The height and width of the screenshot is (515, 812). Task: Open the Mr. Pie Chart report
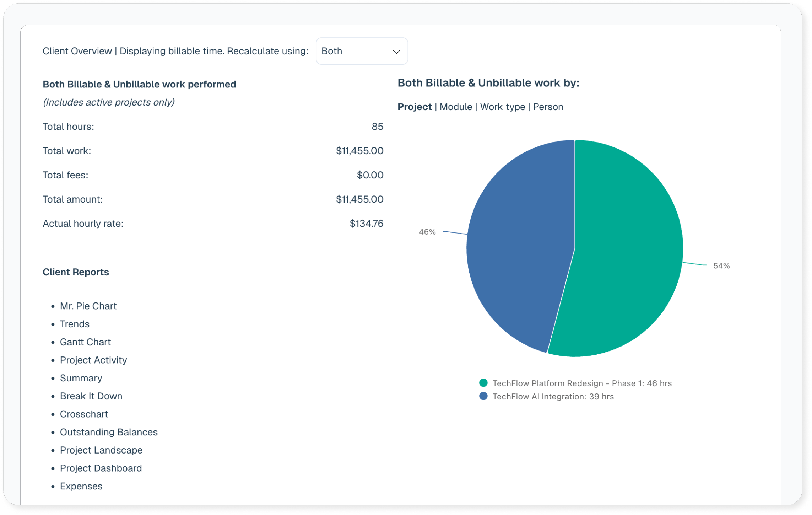coord(88,306)
